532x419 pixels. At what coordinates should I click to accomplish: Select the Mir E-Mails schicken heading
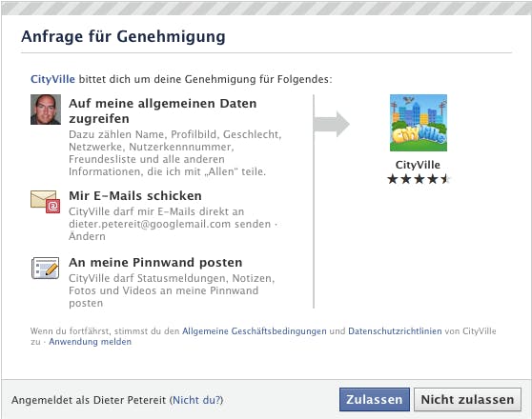[x=135, y=195]
